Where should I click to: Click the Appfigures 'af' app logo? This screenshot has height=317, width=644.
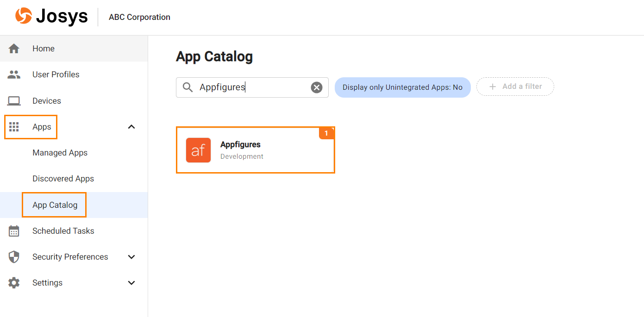198,150
